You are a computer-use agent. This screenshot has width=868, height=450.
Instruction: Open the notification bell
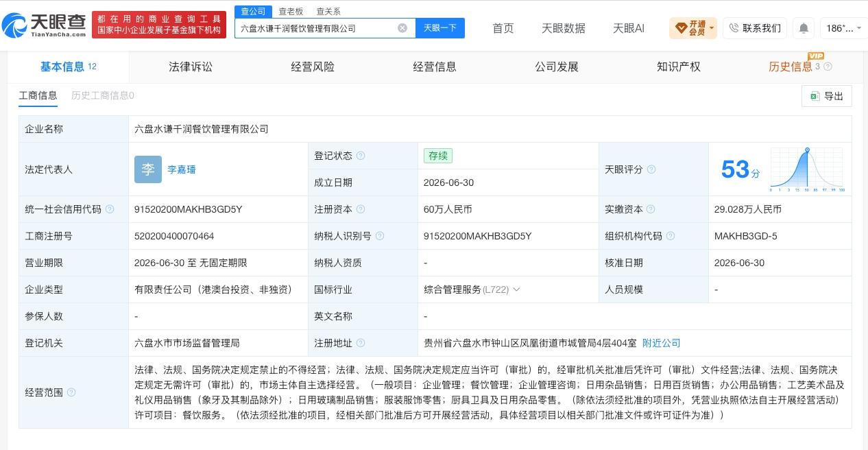(x=804, y=28)
